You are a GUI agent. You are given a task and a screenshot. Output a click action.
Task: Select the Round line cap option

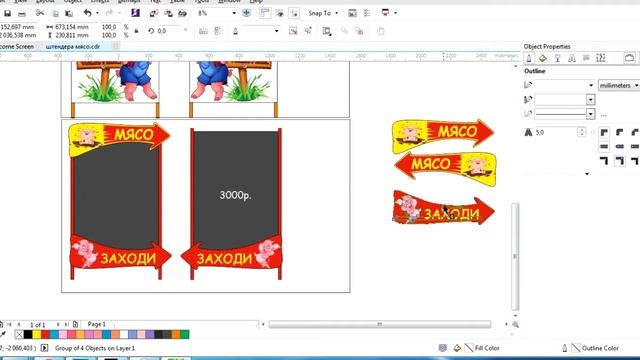click(x=620, y=146)
